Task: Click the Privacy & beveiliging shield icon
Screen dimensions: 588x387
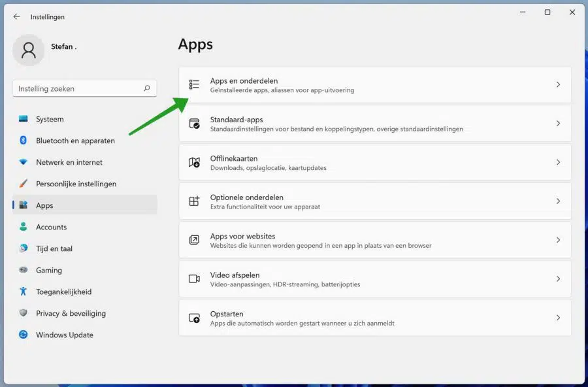Action: 24,312
